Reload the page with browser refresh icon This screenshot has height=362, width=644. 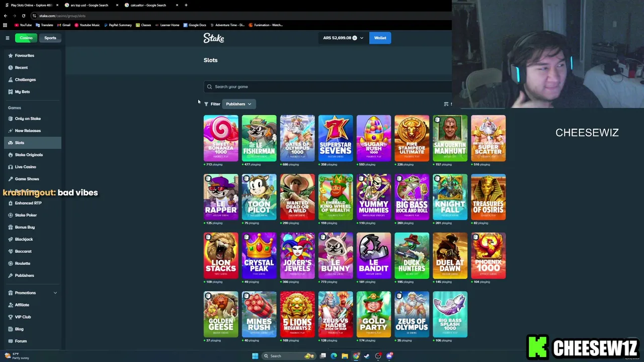pos(23,16)
